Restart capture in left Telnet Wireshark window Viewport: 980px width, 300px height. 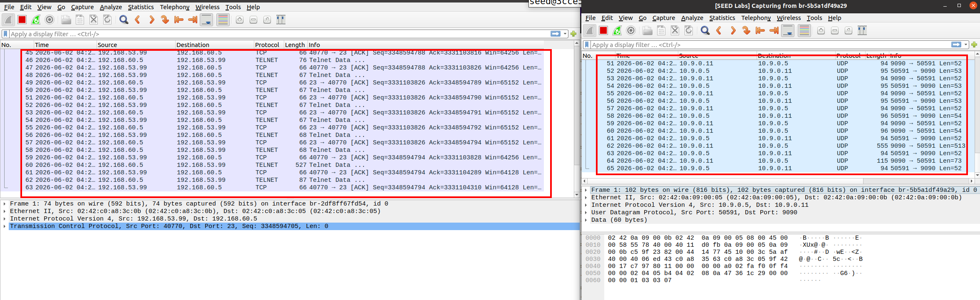[36, 20]
